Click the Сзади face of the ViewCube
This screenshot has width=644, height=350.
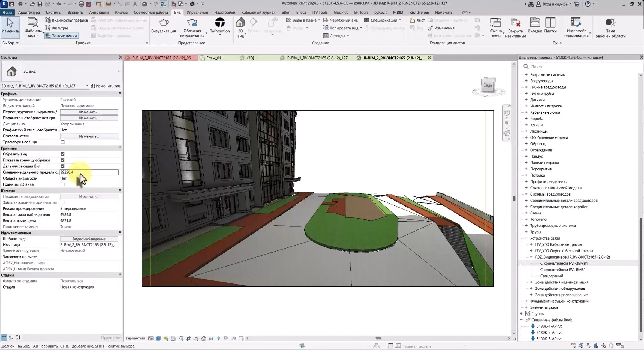coord(488,85)
